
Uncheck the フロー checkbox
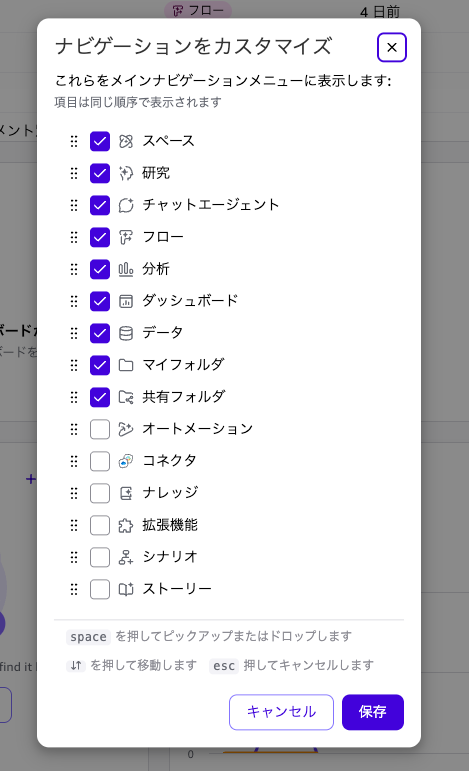click(100, 237)
